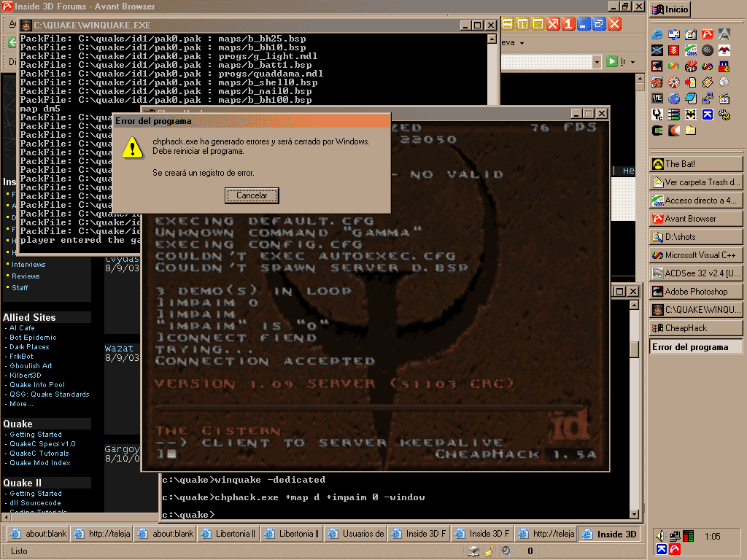Open the blue globe quick launch icon
747x560 pixels.
click(674, 98)
